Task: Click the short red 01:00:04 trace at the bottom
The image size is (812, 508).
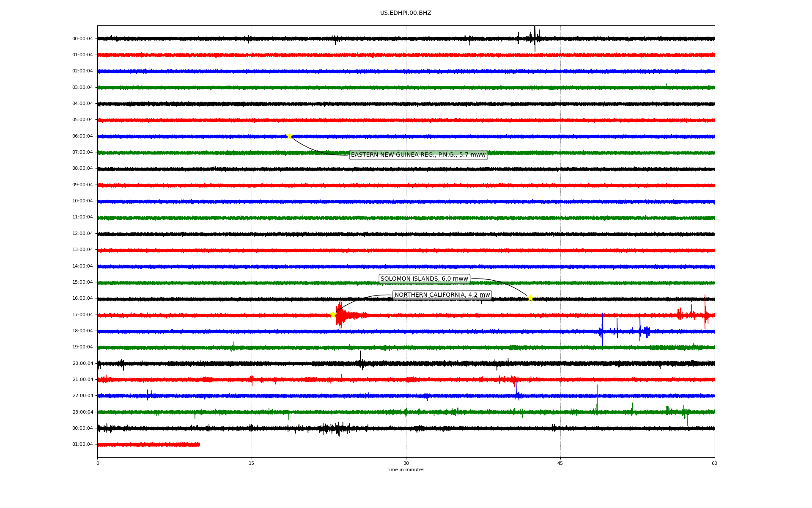Action: coord(148,444)
